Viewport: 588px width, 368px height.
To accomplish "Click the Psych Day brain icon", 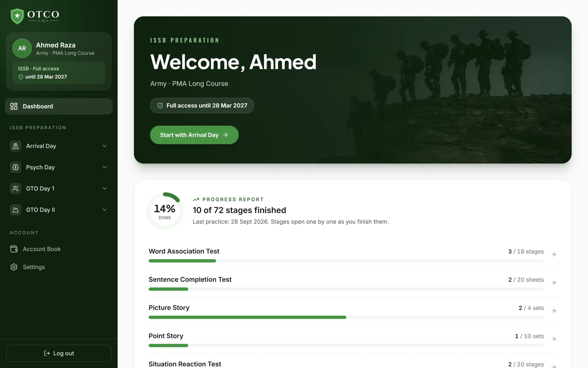I will tap(15, 167).
